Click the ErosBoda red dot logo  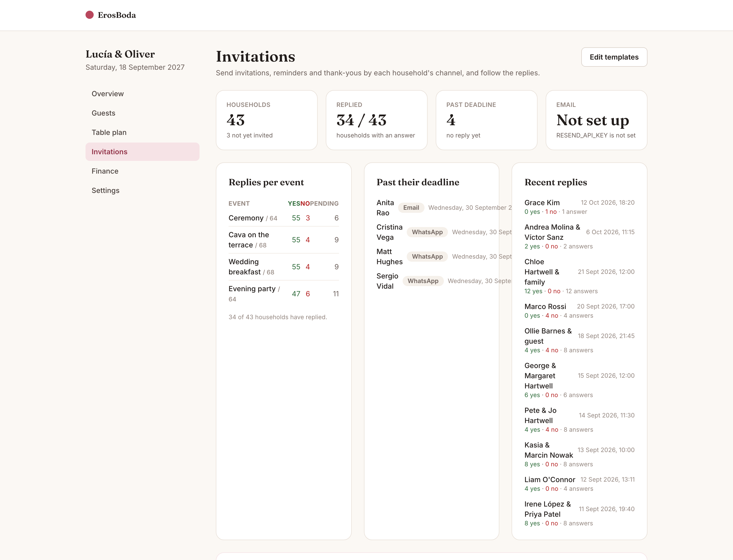point(89,15)
